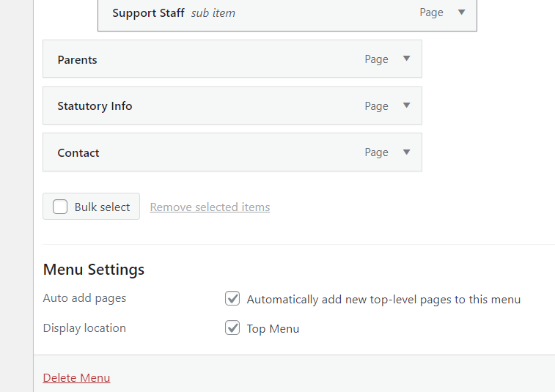The image size is (555, 392).
Task: Click the 'Automatically add new top-level pages' label
Action: pos(383,300)
